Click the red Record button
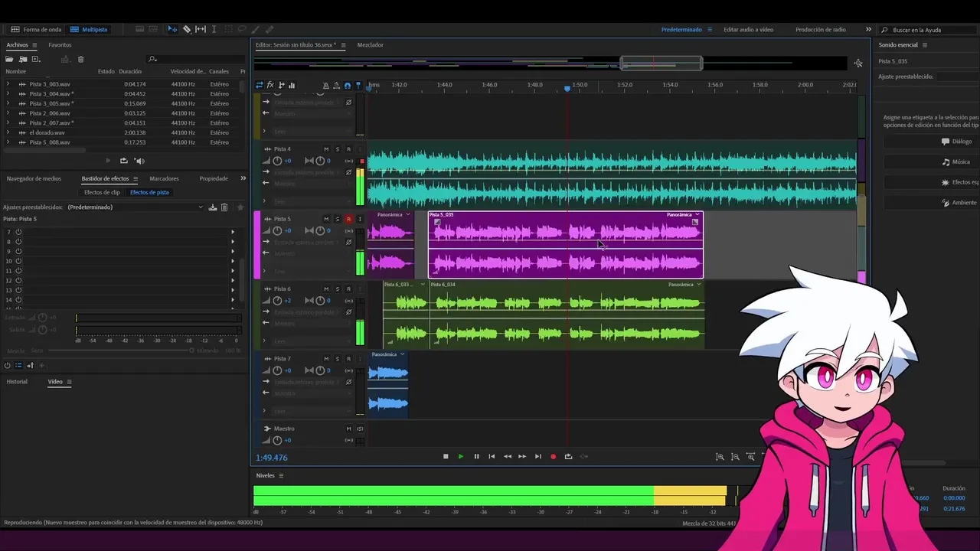Screen dimensions: 980x551 click(553, 457)
